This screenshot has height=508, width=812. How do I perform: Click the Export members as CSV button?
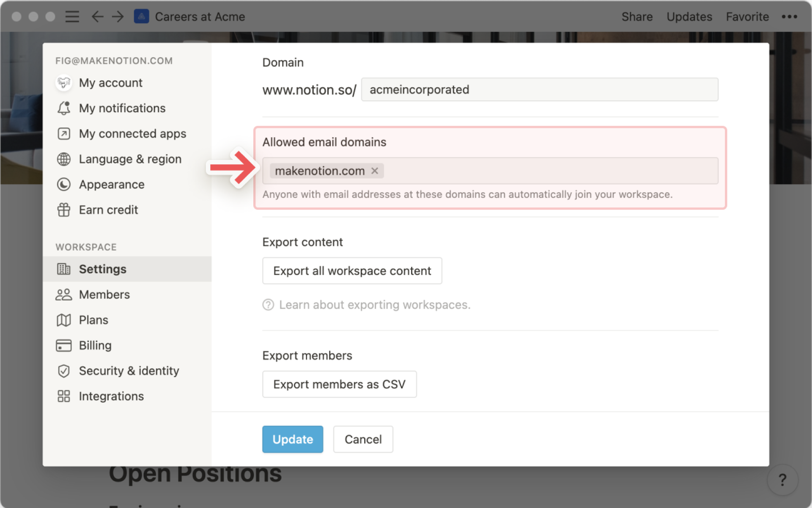[339, 384]
